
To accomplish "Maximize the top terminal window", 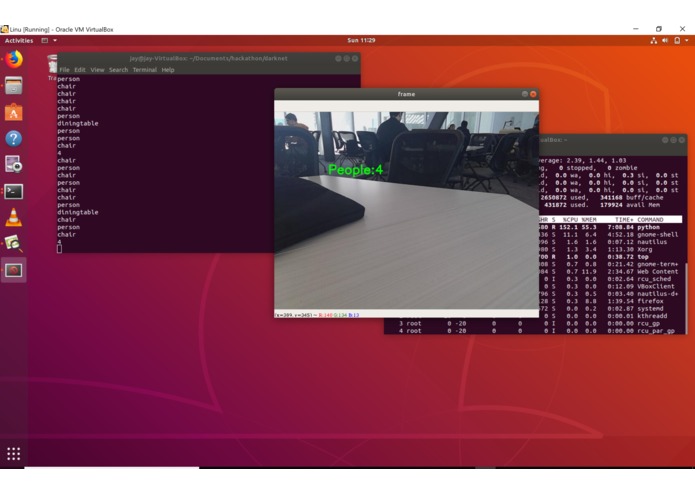I will 673,140.
